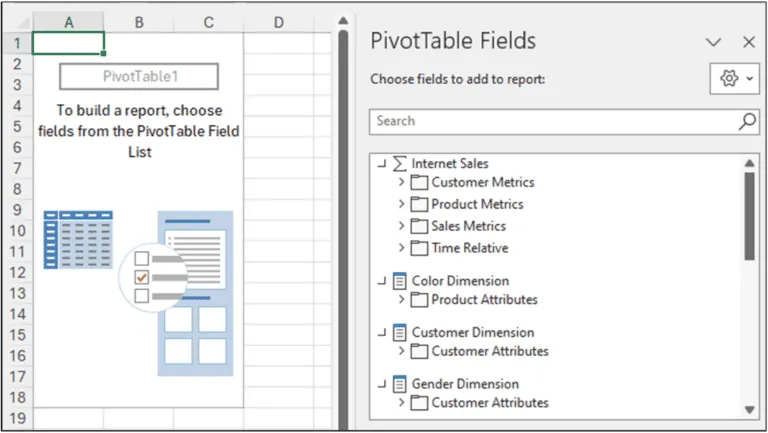Click the Internet Sales sigma measure icon
768x433 pixels.
tap(399, 163)
